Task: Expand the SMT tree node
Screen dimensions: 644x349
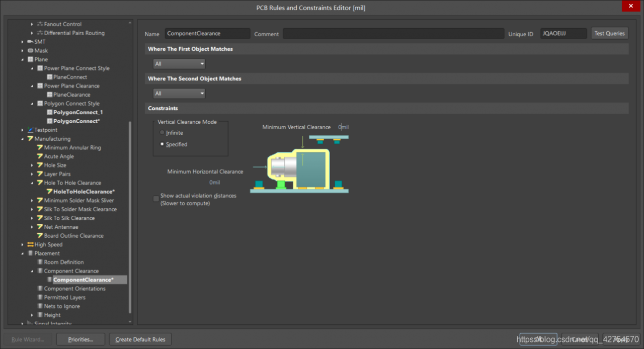Action: 23,42
